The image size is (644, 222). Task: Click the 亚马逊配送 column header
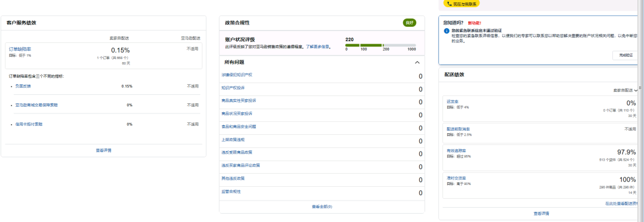191,38
